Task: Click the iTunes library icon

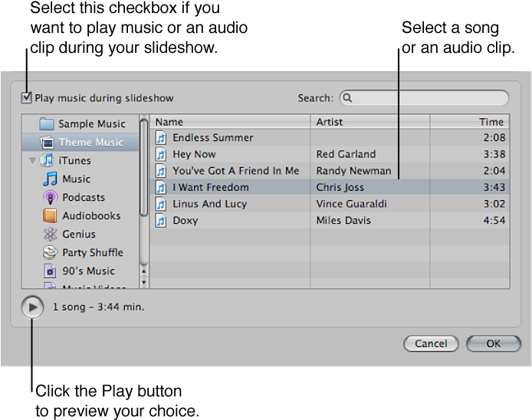Action: tap(48, 161)
